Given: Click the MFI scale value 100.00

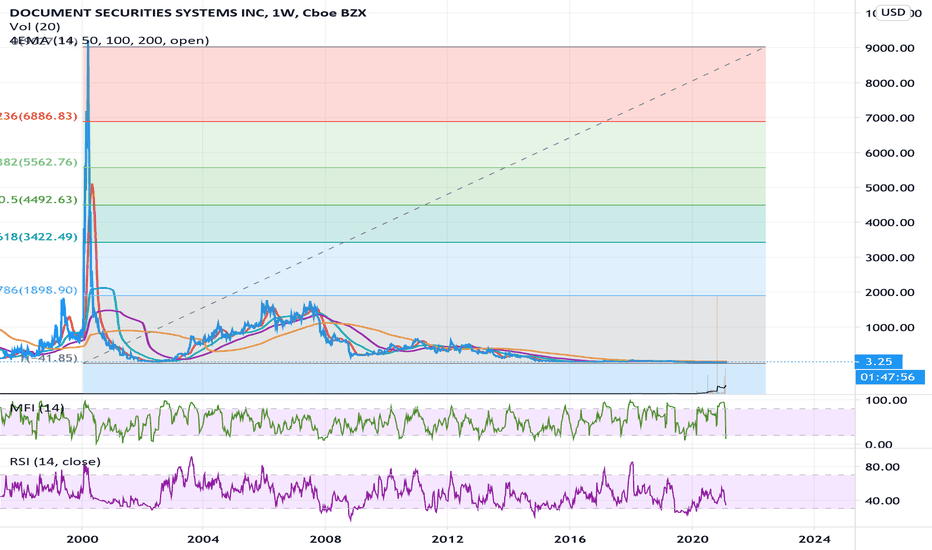Looking at the screenshot, I should pos(887,401).
